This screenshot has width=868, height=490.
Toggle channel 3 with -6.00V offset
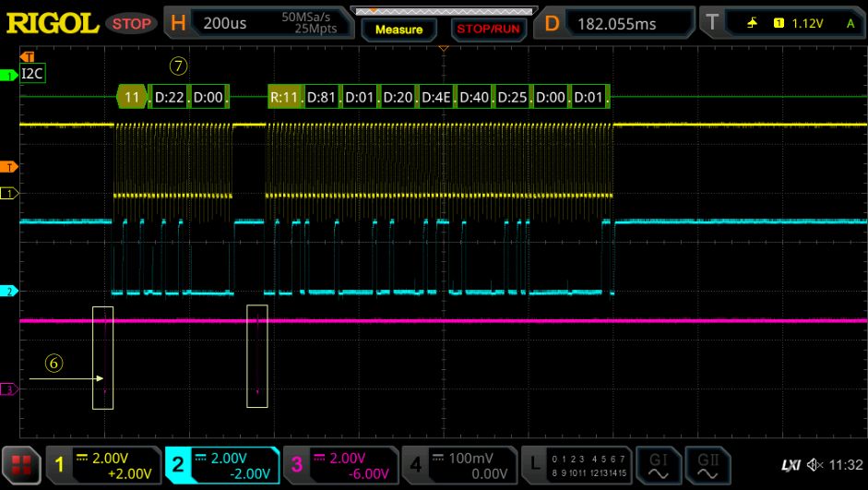(341, 465)
